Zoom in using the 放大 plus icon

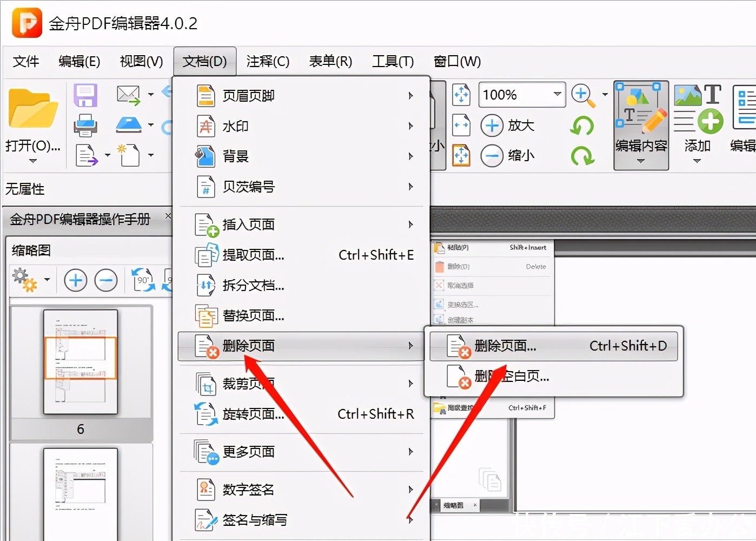[492, 125]
